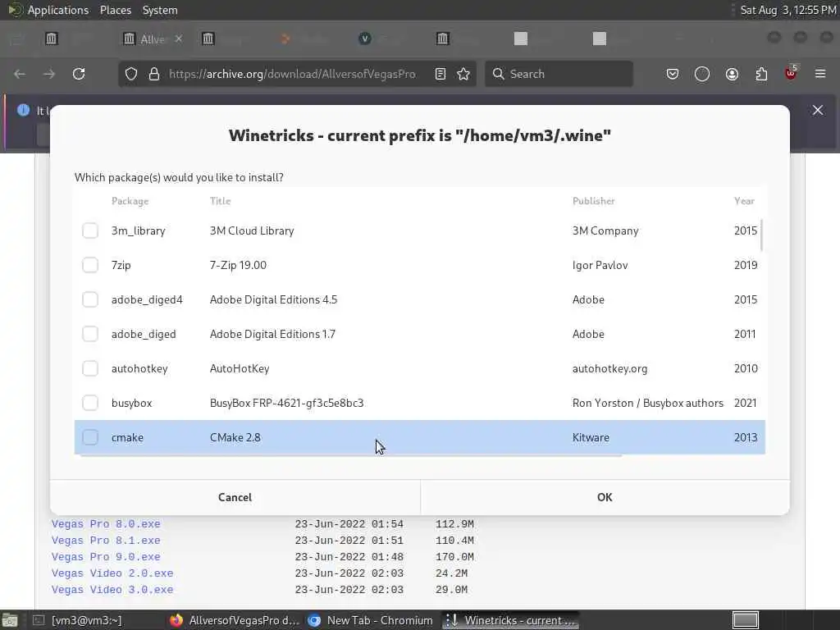Open Vegas Pro 8.0.exe download link
Image resolution: width=840 pixels, height=630 pixels.
tap(106, 524)
